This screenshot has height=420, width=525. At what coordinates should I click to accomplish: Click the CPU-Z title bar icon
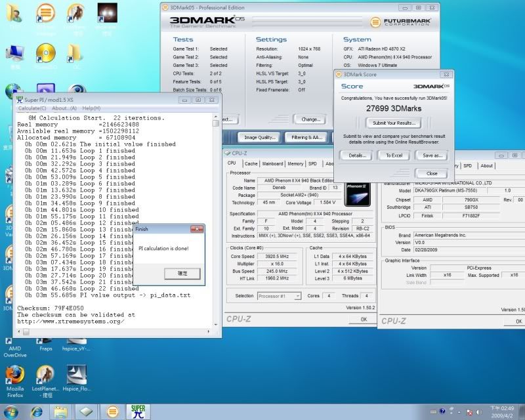click(226, 153)
